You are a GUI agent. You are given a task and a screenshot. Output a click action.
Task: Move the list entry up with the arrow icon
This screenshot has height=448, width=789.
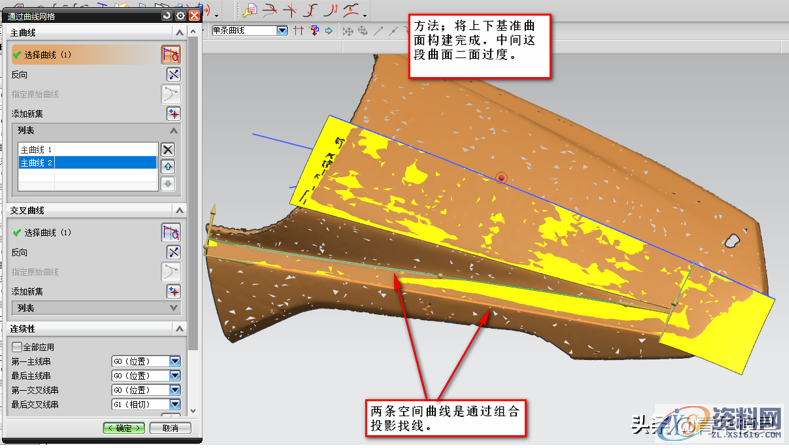168,166
